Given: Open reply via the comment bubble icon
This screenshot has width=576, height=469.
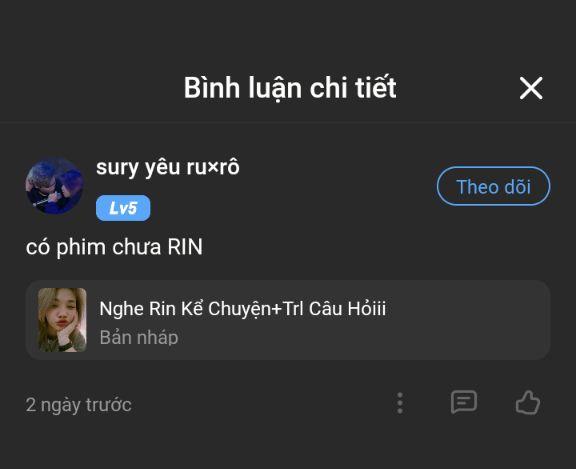Looking at the screenshot, I should pyautogui.click(x=464, y=403).
